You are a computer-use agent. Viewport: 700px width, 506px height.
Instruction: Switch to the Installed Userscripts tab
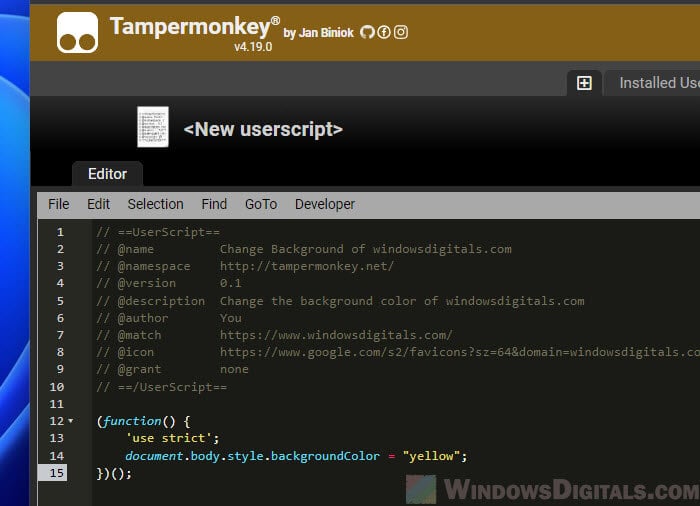[x=652, y=83]
